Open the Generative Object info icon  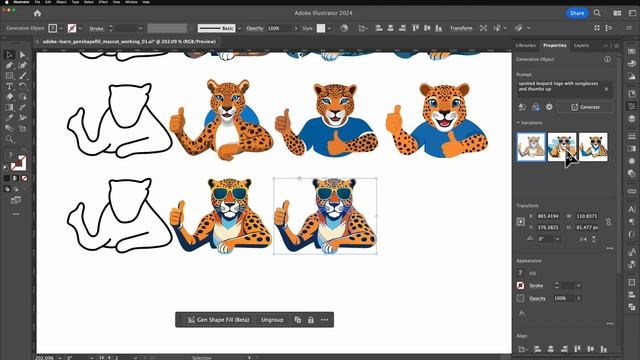click(x=607, y=60)
